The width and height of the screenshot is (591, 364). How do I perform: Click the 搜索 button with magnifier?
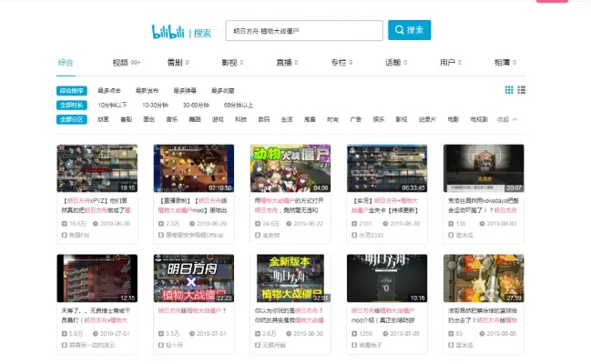(409, 30)
